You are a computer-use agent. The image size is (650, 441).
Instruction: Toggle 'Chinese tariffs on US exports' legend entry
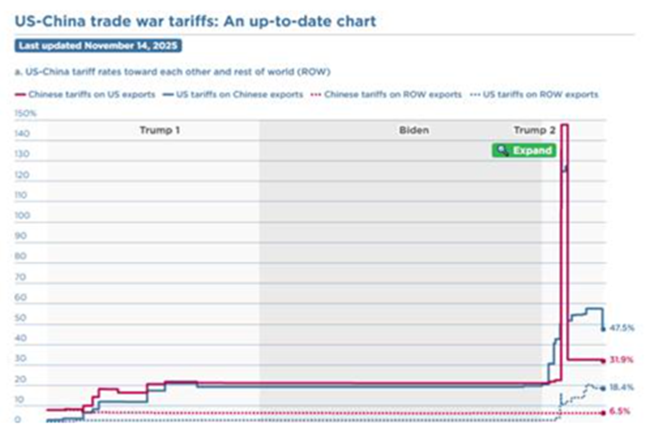pos(85,94)
